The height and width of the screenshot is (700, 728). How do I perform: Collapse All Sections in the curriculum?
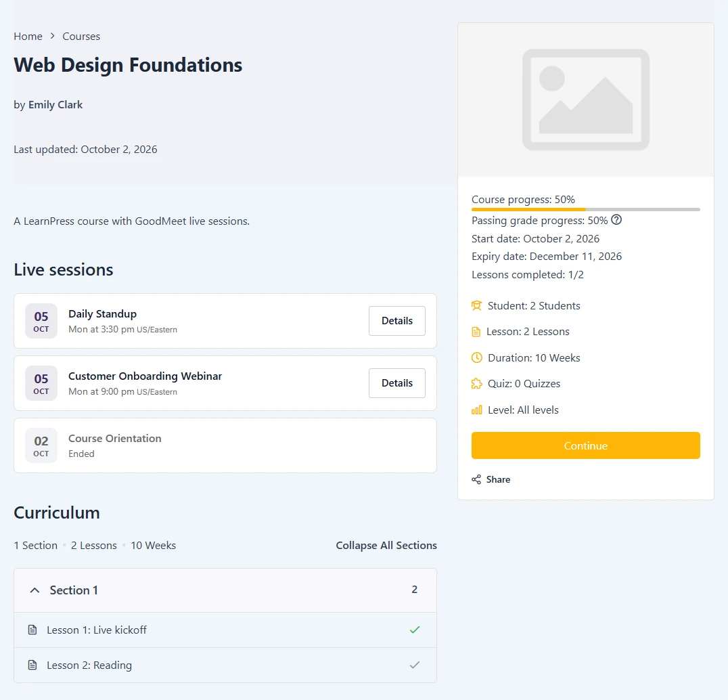[x=386, y=546]
